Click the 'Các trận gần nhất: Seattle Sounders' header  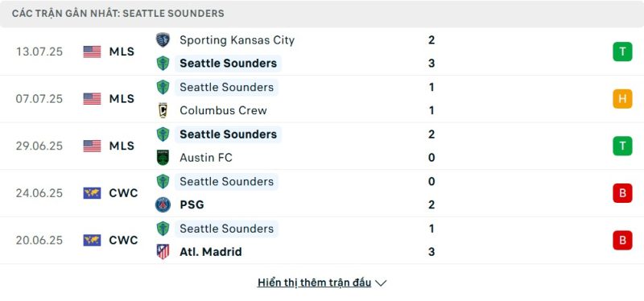(x=118, y=14)
